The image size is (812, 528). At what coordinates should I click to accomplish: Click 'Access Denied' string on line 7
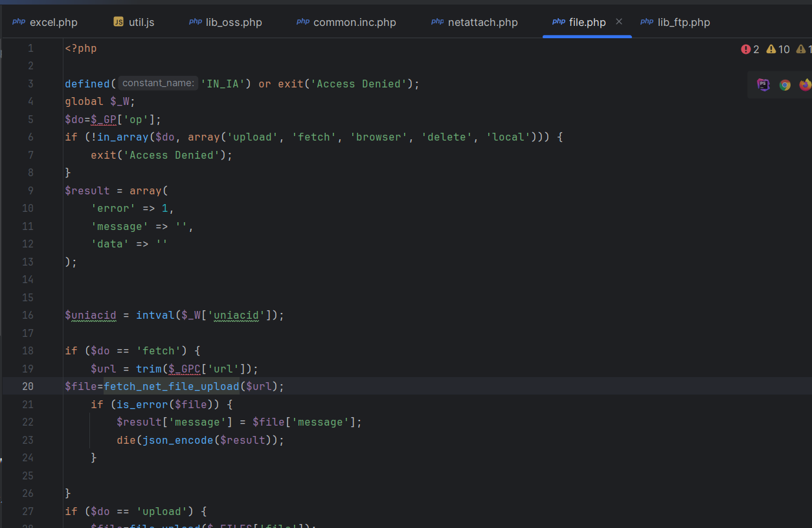point(171,155)
